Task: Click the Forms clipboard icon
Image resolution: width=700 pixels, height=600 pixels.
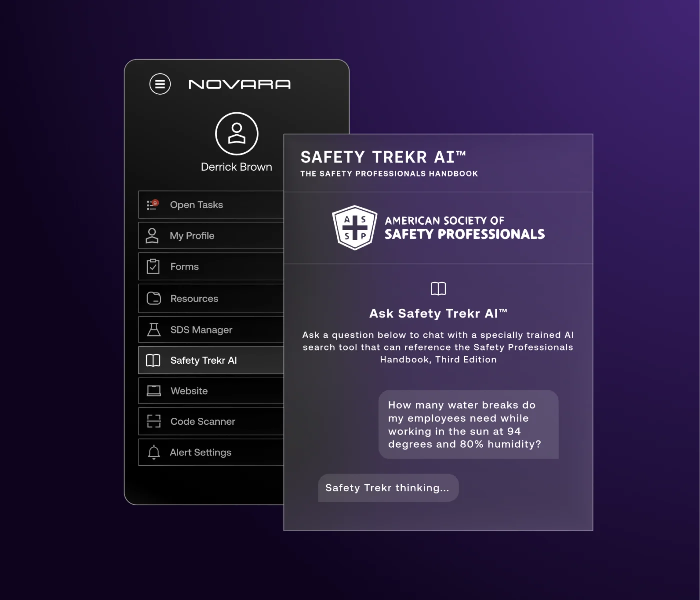Action: (153, 266)
